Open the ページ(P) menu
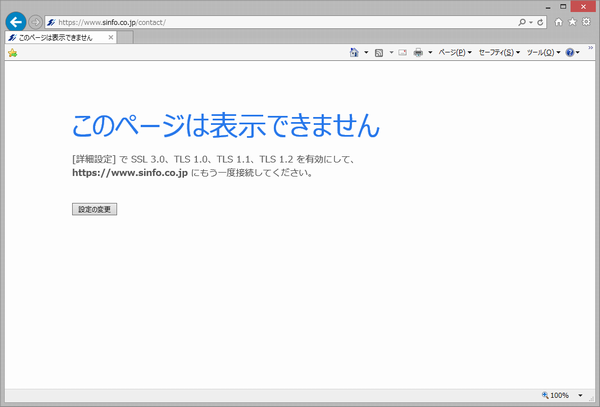This screenshot has height=407, width=600. [x=455, y=52]
